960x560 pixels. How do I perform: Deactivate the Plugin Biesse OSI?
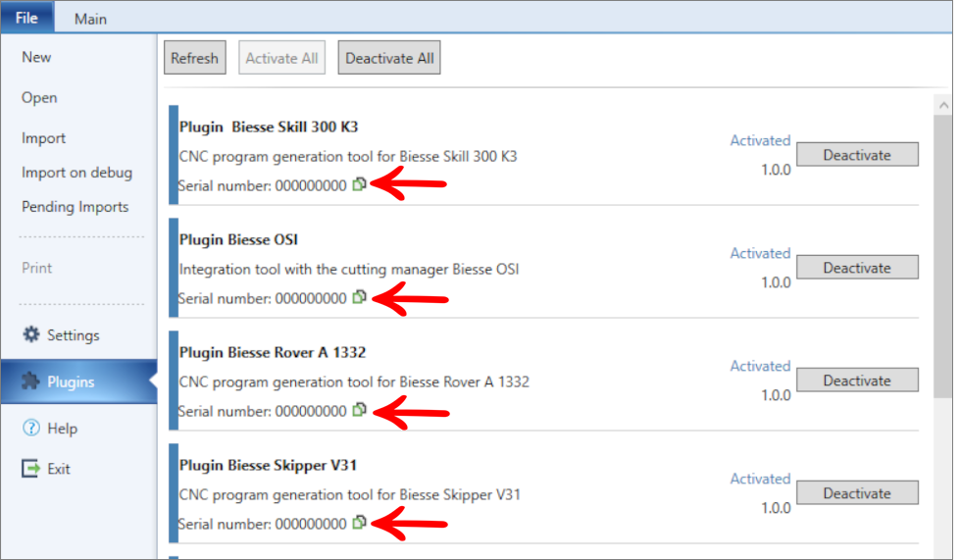coord(857,268)
